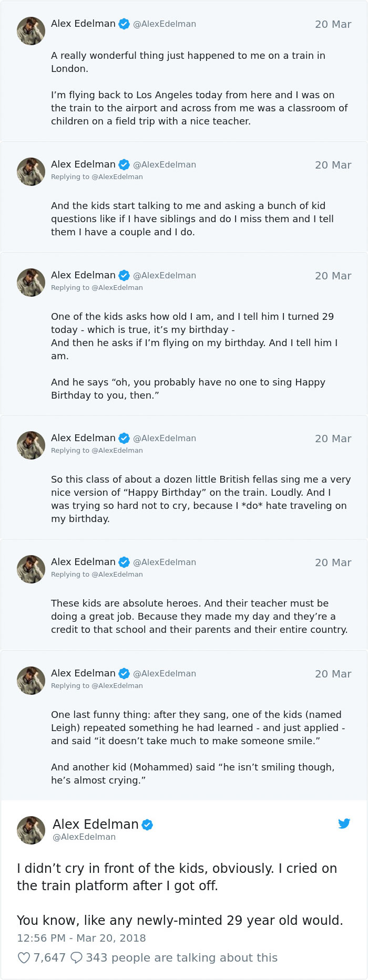Open avatar photo of the final tweet
Viewport: 368px width, 980px height.
(31, 830)
